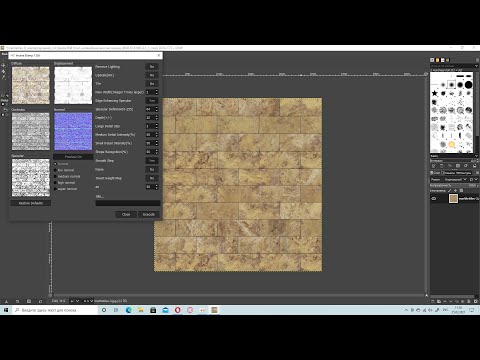Select the yellow sparkle brush
The image size is (480, 360).
tap(451, 144)
